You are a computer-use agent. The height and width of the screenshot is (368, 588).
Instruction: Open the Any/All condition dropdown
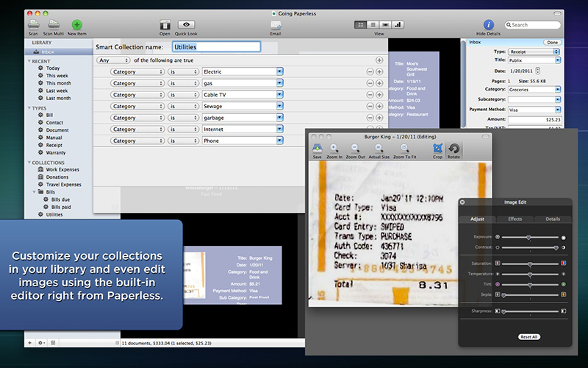pos(113,60)
